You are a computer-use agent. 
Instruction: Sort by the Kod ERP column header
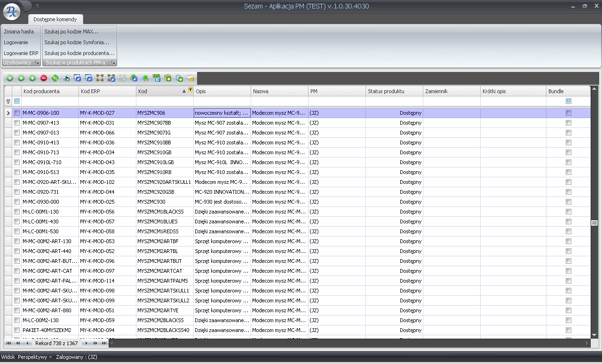(x=107, y=91)
